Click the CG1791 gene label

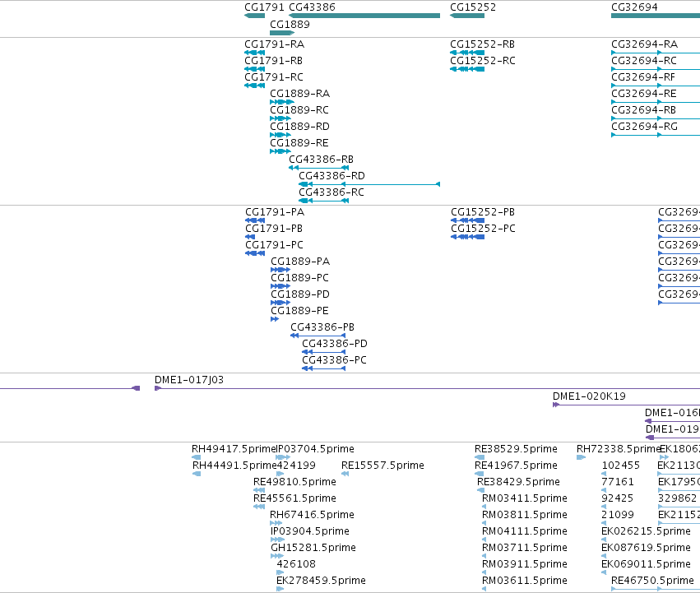point(264,7)
